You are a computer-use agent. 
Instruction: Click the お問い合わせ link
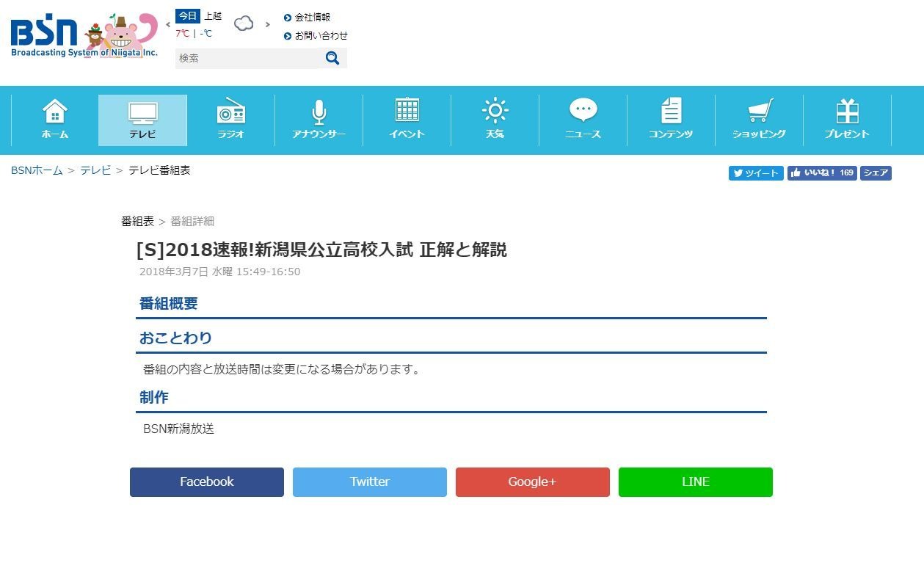click(321, 35)
